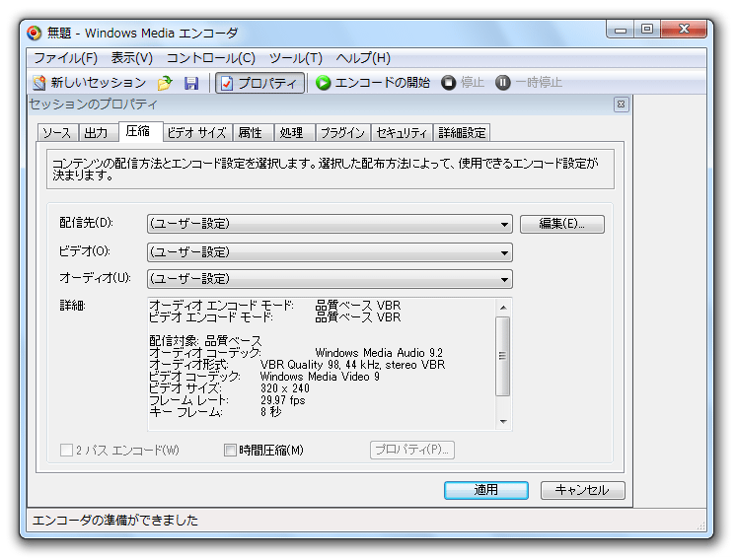Click the '320 x 240' video size value
Image resolution: width=736 pixels, height=560 pixels.
click(x=284, y=388)
